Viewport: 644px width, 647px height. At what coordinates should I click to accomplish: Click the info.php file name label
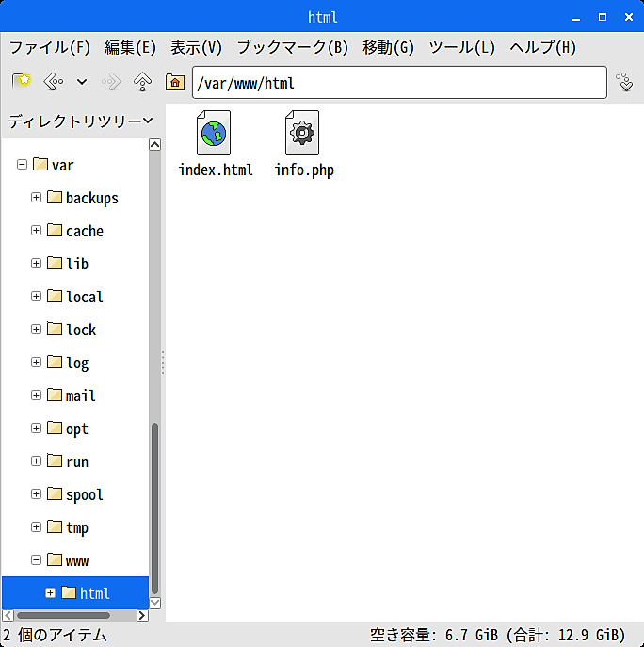tap(304, 170)
